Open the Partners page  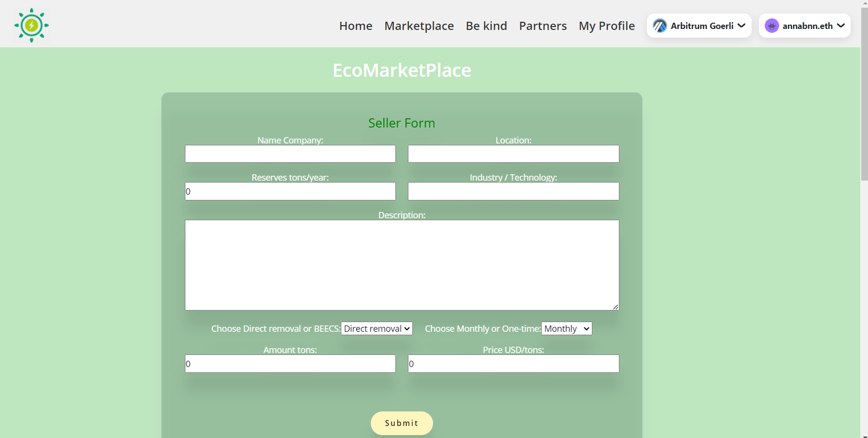(543, 26)
